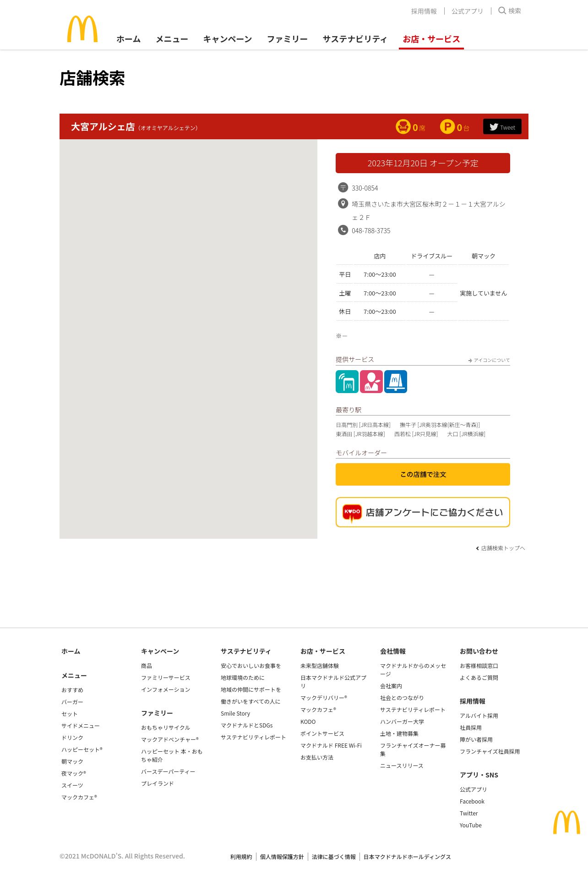Viewport: 588px width, 875px height.
Task: Click the McDonald's golden arches logo in header
Action: pyautogui.click(x=82, y=29)
